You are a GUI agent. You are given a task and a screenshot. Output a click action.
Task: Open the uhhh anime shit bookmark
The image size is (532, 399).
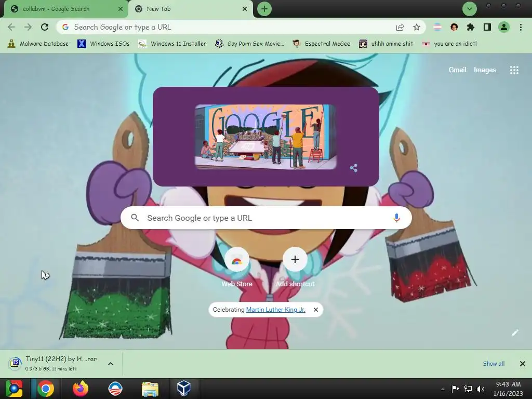click(386, 44)
